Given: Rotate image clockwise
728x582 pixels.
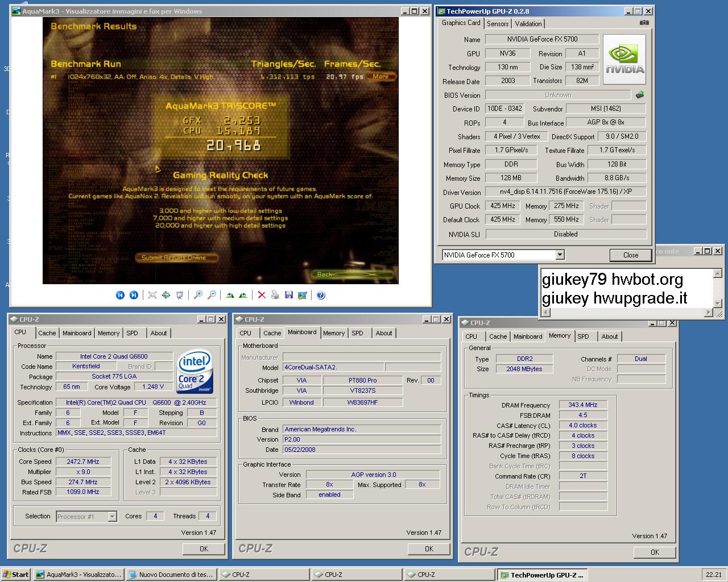Looking at the screenshot, I should pos(230,295).
